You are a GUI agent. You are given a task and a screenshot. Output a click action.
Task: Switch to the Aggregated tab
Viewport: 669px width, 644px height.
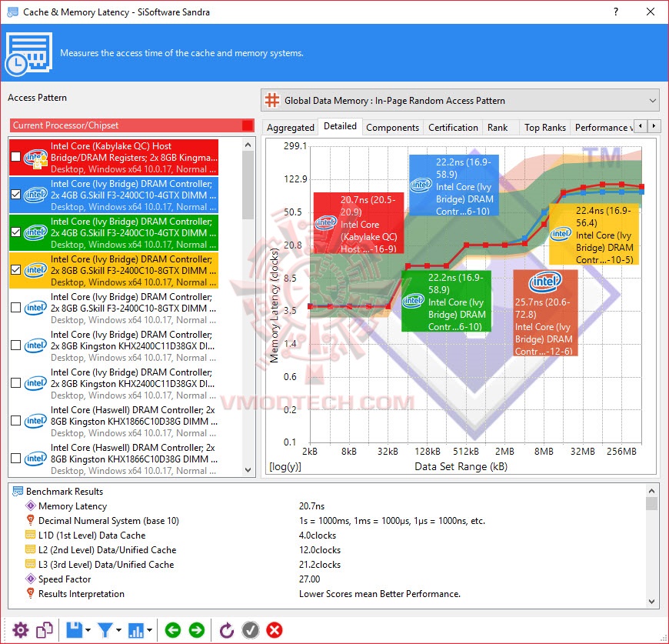(290, 128)
